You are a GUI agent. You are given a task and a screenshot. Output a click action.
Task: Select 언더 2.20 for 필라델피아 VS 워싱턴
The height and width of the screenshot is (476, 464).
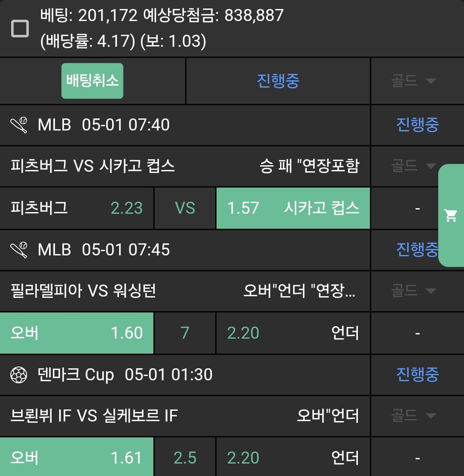293,333
